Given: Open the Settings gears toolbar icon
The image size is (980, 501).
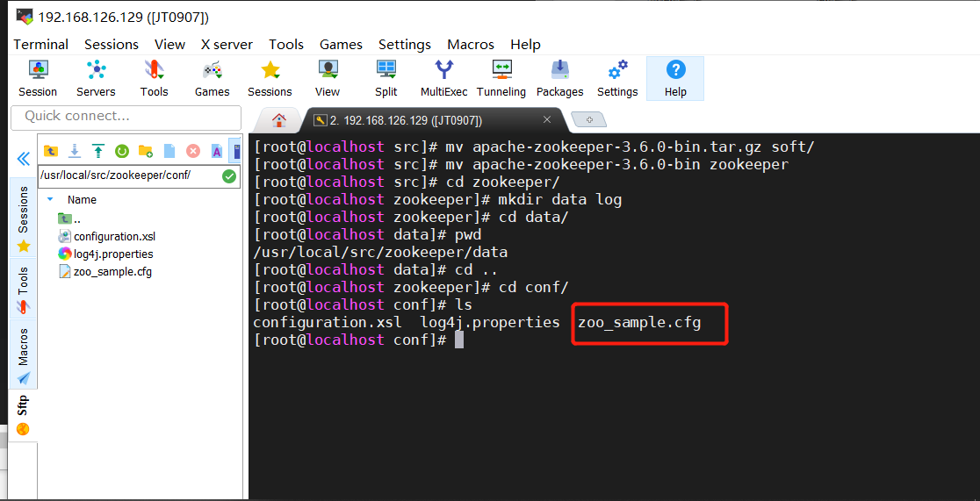Looking at the screenshot, I should 616,79.
